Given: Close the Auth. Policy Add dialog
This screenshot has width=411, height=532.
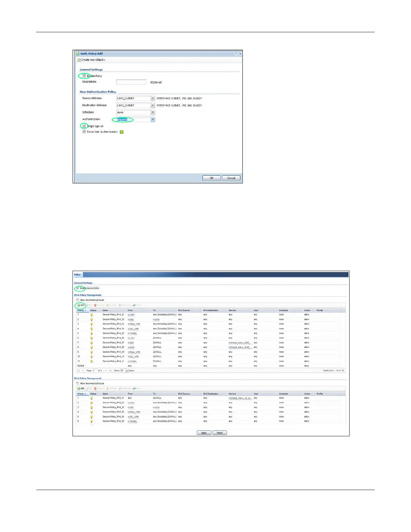Looking at the screenshot, I should (x=240, y=54).
